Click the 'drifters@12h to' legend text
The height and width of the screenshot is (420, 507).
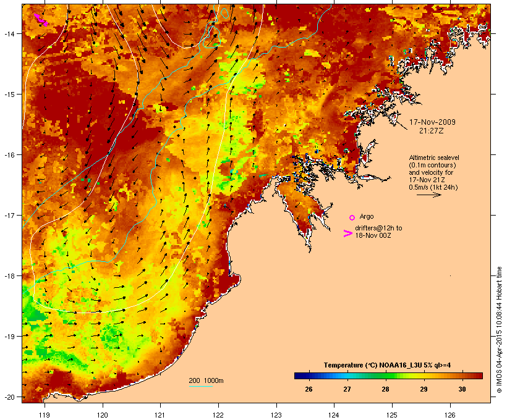[x=378, y=228]
